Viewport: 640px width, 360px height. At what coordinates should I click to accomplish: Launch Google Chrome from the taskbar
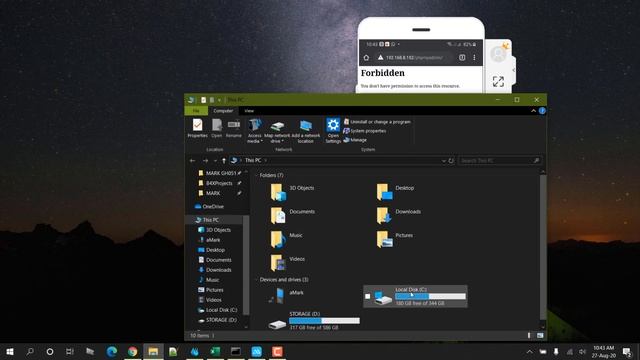pos(132,351)
